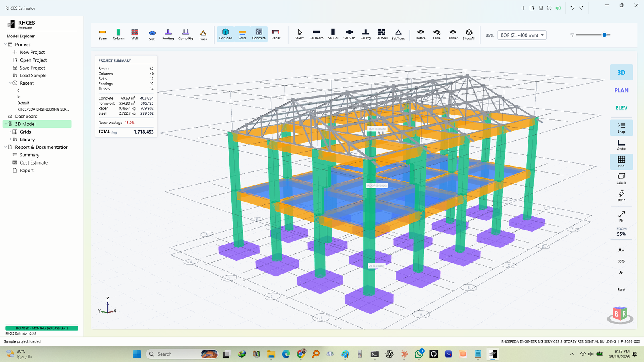
Task: Click the Sel.Wall filter tool
Action: coord(382,34)
